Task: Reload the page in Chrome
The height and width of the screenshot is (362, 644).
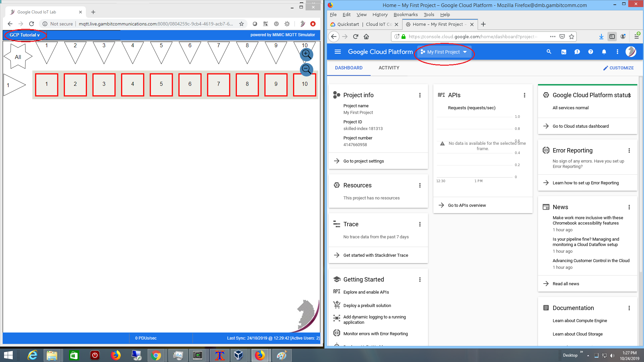Action: point(32,24)
